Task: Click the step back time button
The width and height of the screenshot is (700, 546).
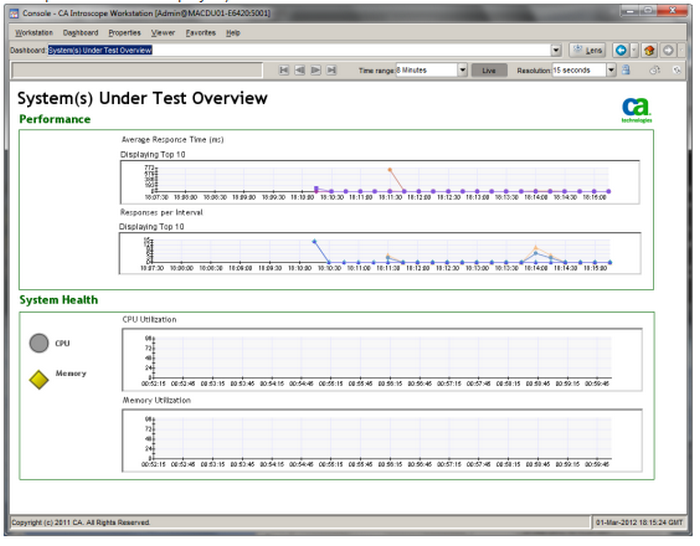Action: [x=299, y=71]
